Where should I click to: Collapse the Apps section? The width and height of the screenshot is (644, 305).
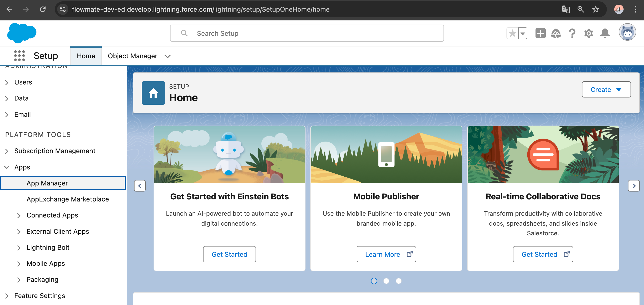7,167
